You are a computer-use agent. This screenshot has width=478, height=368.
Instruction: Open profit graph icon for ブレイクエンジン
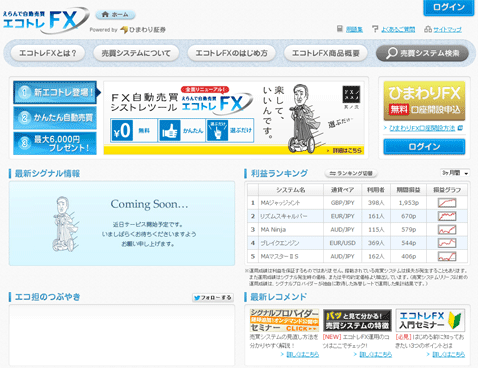[x=447, y=243]
